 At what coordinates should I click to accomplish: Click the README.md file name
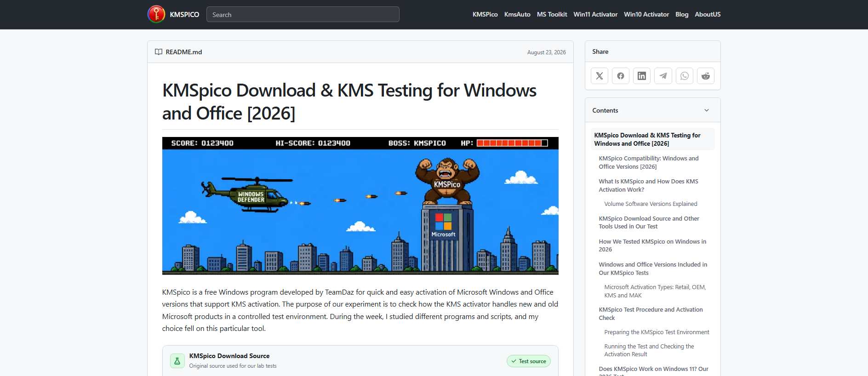pyautogui.click(x=184, y=52)
